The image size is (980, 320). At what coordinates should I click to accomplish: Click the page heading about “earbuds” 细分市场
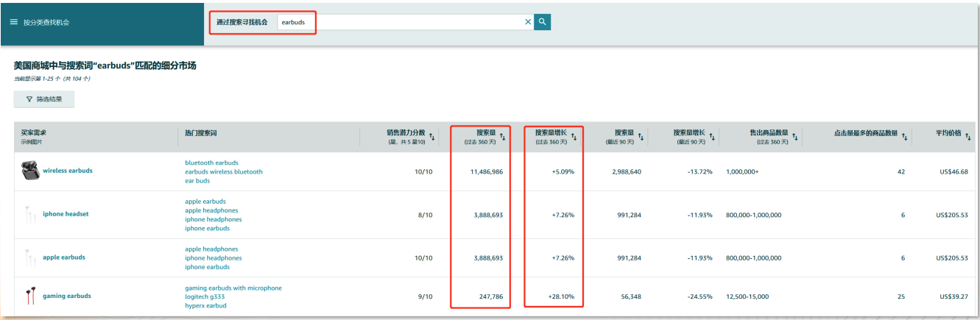click(x=105, y=65)
